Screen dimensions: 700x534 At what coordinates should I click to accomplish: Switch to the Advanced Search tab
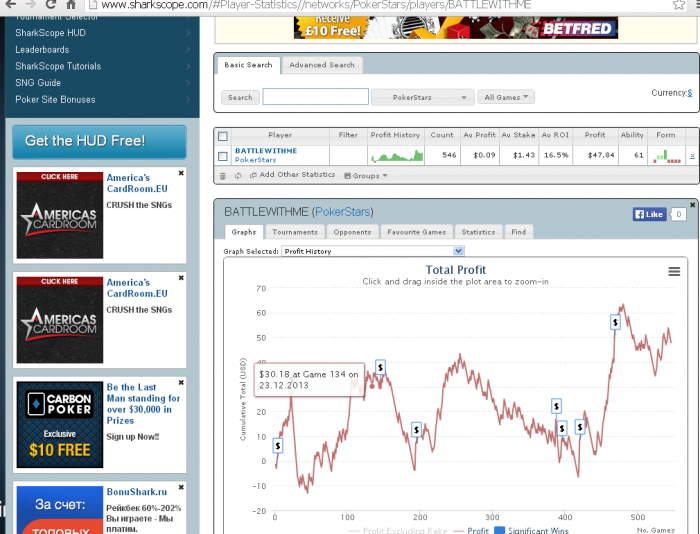322,65
